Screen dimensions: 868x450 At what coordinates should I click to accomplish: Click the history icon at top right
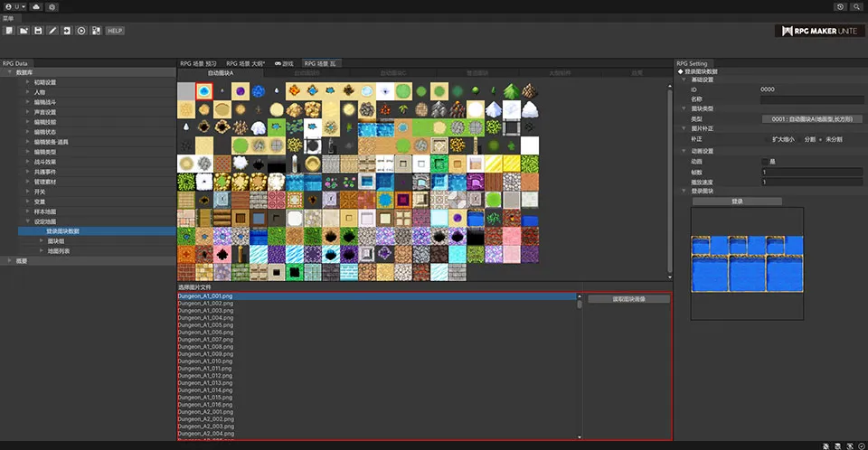(841, 6)
